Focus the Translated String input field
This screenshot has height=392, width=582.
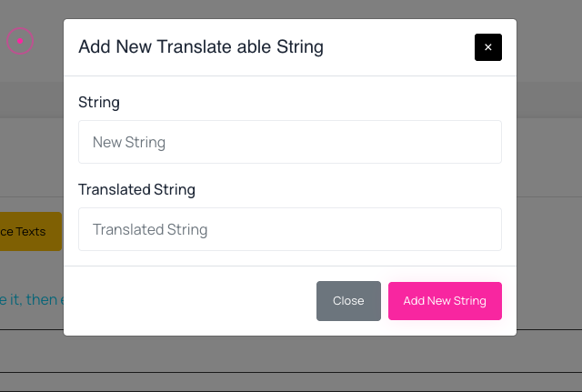[x=290, y=229]
